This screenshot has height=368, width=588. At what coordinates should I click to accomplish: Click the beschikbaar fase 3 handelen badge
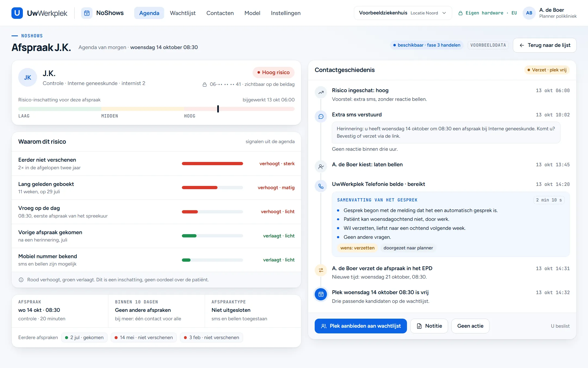427,45
